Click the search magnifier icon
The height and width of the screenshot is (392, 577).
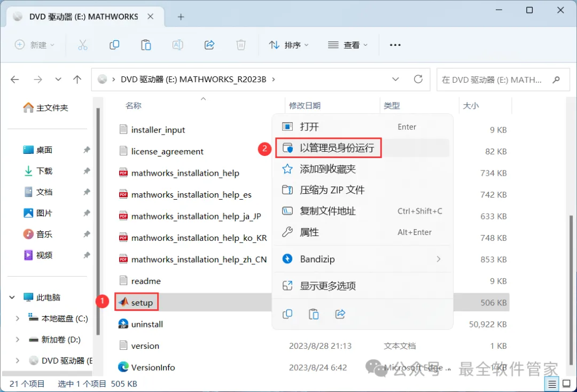point(556,80)
